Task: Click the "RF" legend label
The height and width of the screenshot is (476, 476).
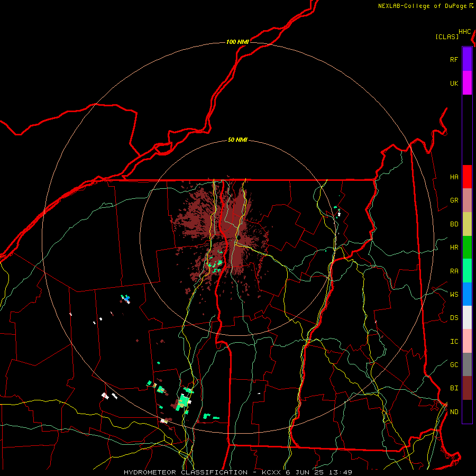Action: coord(454,59)
